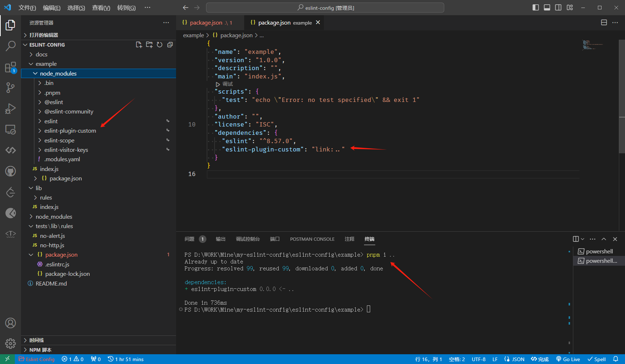
Task: Close the terminal panel
Action: coord(615,239)
